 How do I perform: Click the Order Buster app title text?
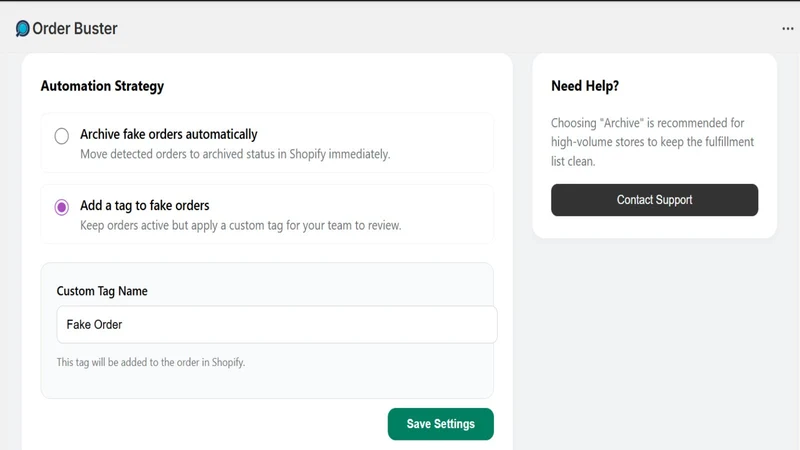(x=74, y=29)
